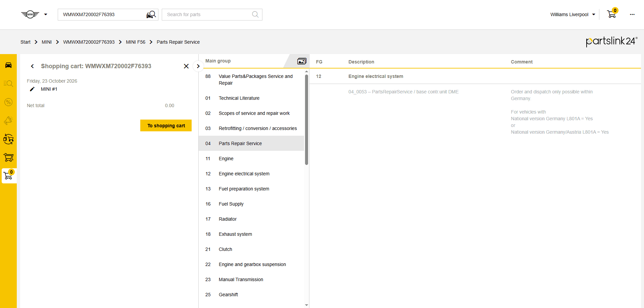Go to Start in the breadcrumb
Viewport: 644px width, 308px height.
tap(26, 42)
